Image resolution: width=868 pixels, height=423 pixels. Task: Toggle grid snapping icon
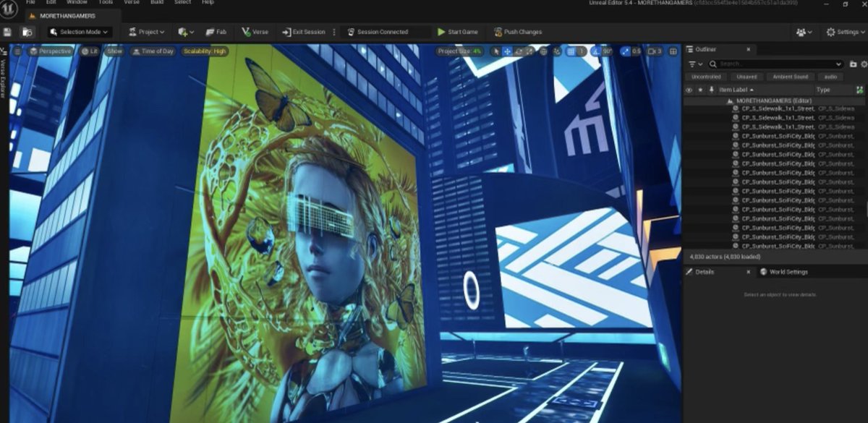point(571,51)
